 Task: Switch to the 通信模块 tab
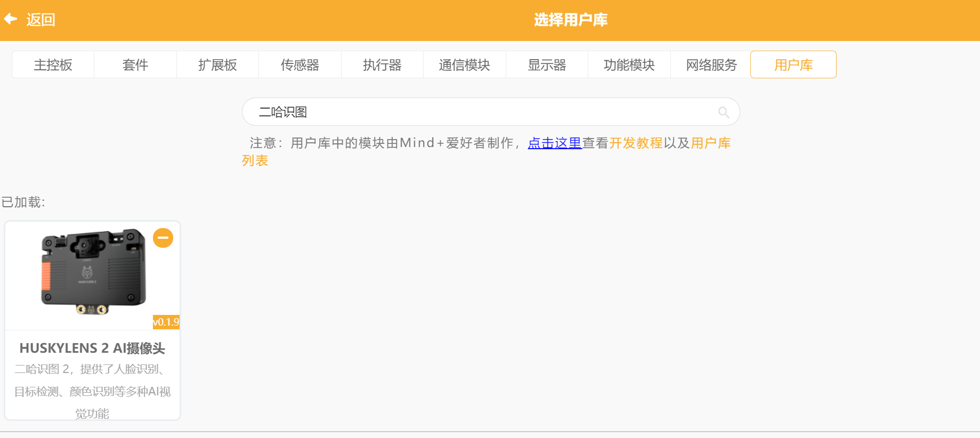coord(465,65)
